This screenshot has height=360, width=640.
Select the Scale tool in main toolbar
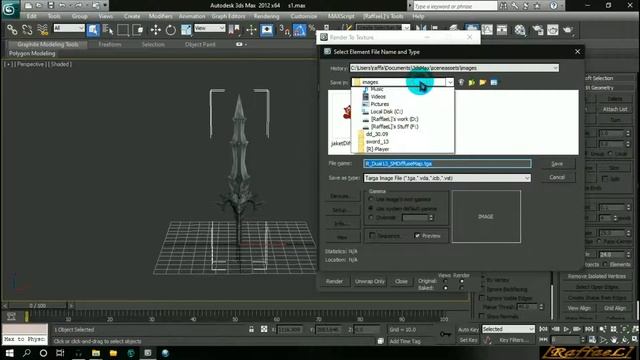pos(186,30)
